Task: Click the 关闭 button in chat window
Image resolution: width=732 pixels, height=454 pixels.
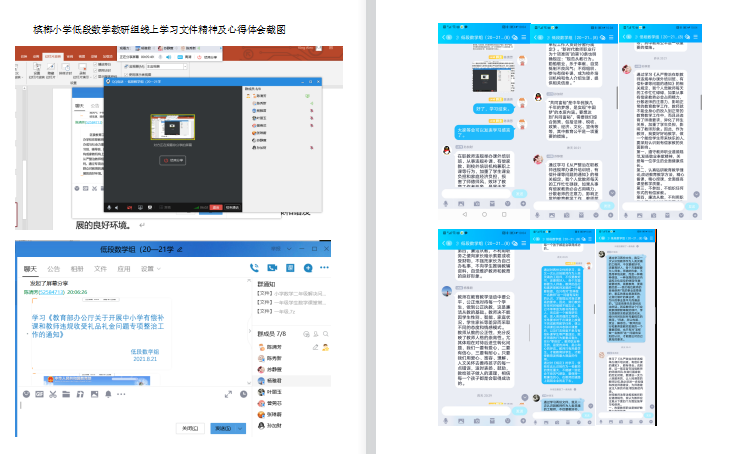Action: pos(189,427)
